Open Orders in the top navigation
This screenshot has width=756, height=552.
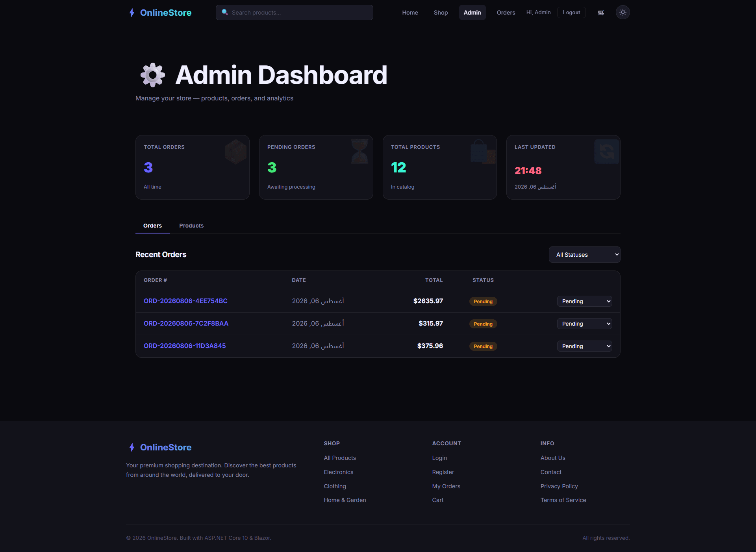point(506,13)
